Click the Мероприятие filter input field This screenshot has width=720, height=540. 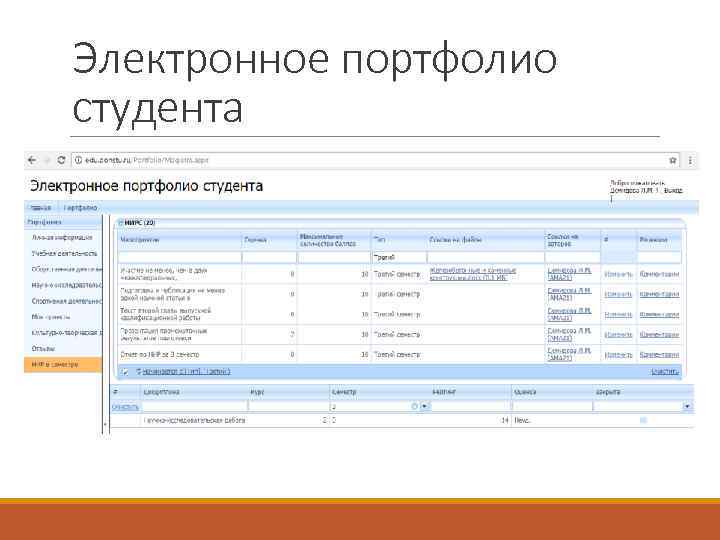pos(180,257)
